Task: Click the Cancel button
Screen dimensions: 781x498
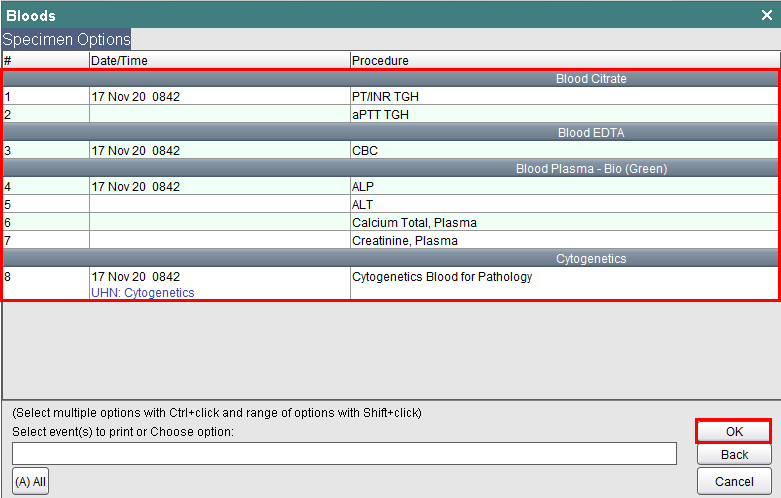Action: 734,481
